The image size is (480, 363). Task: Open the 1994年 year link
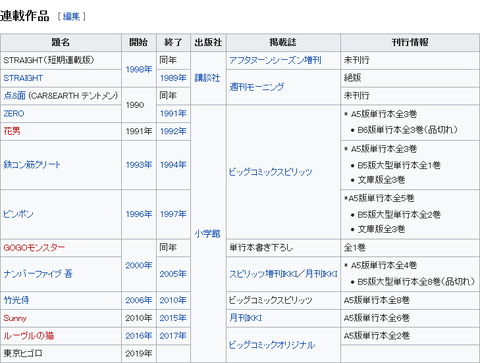pyautogui.click(x=173, y=165)
